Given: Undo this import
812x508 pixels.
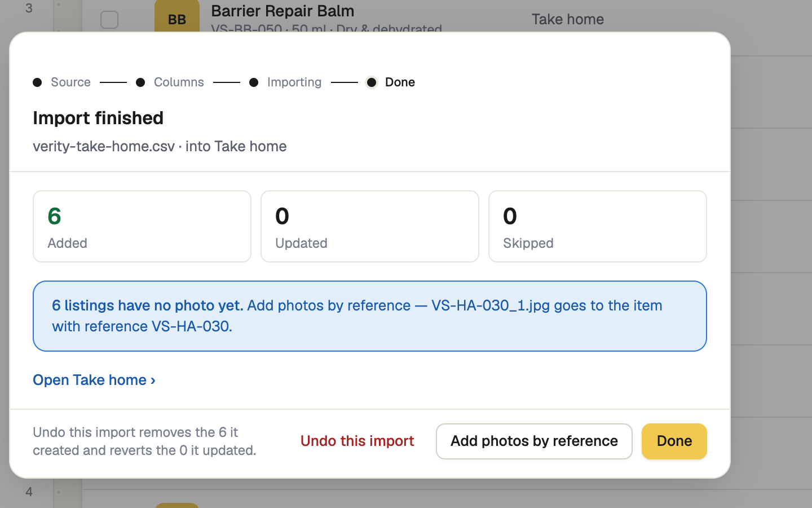Looking at the screenshot, I should pyautogui.click(x=357, y=441).
